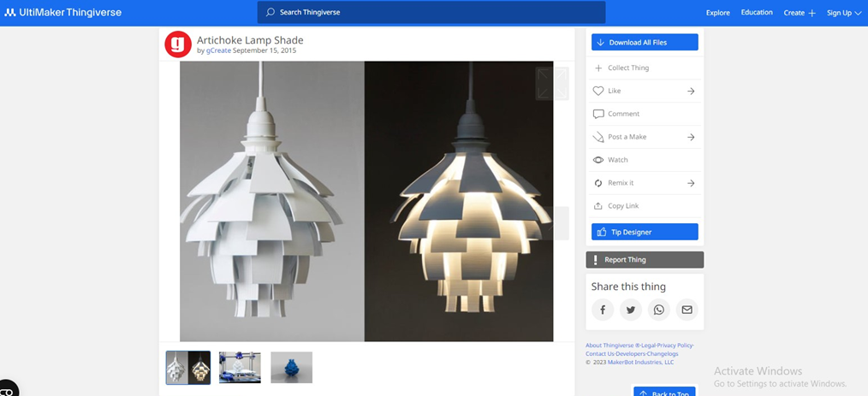Open Privacy Policy footer link
This screenshot has width=868, height=396.
(675, 346)
